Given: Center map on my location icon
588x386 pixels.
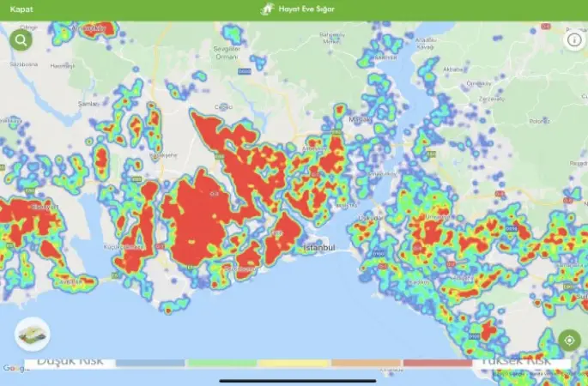Looking at the screenshot, I should (568, 341).
